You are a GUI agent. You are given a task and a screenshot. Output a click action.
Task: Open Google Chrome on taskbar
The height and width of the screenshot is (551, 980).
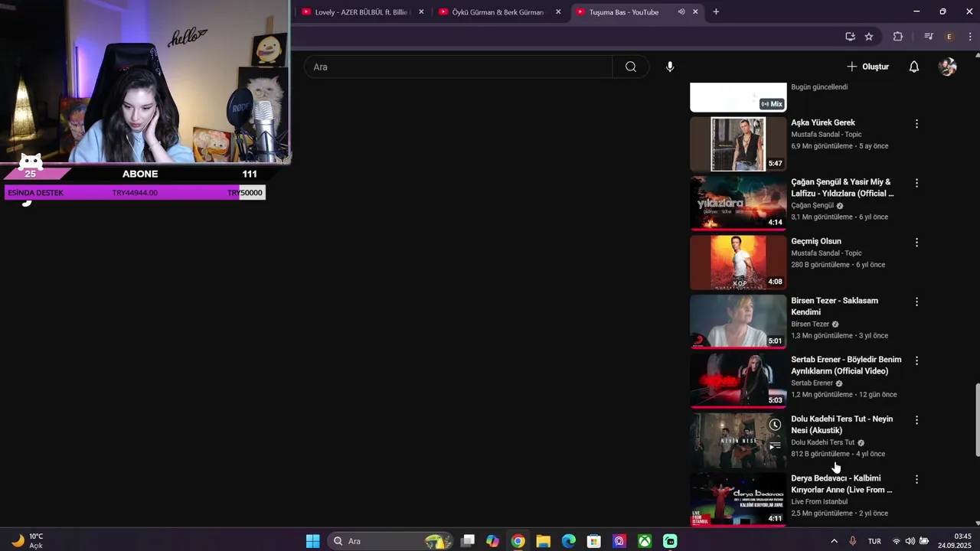click(518, 541)
